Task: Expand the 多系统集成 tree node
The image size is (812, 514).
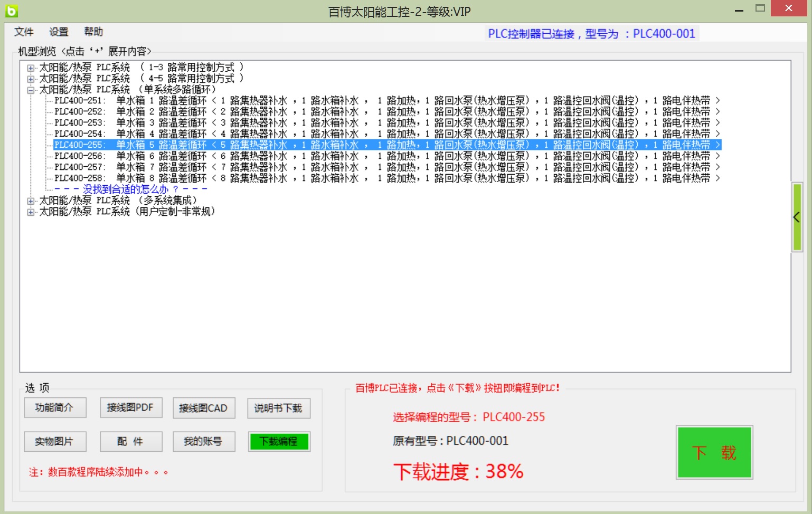Action: (31, 201)
